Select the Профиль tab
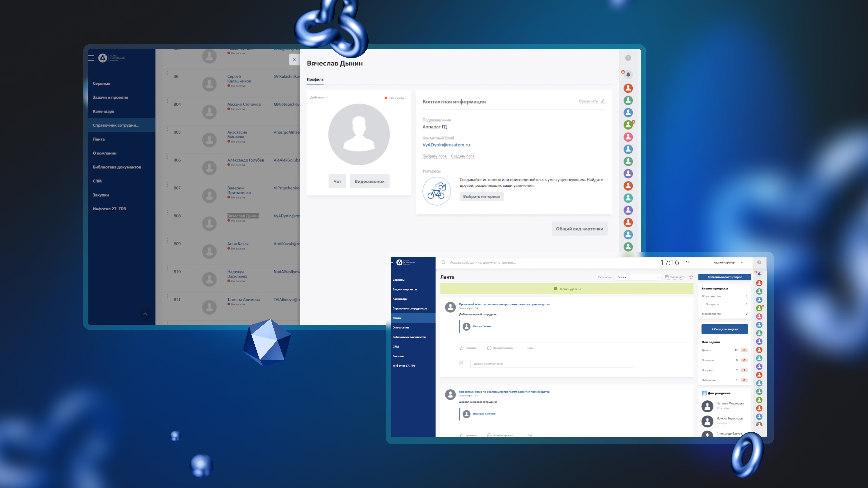 [315, 80]
